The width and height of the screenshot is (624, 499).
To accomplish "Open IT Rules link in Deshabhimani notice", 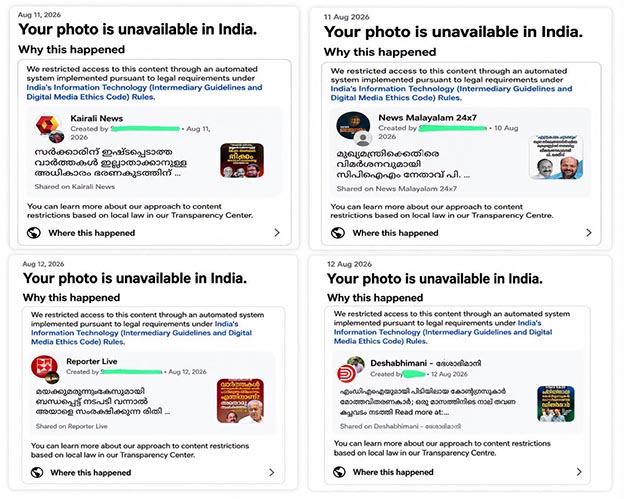I will pyautogui.click(x=443, y=332).
